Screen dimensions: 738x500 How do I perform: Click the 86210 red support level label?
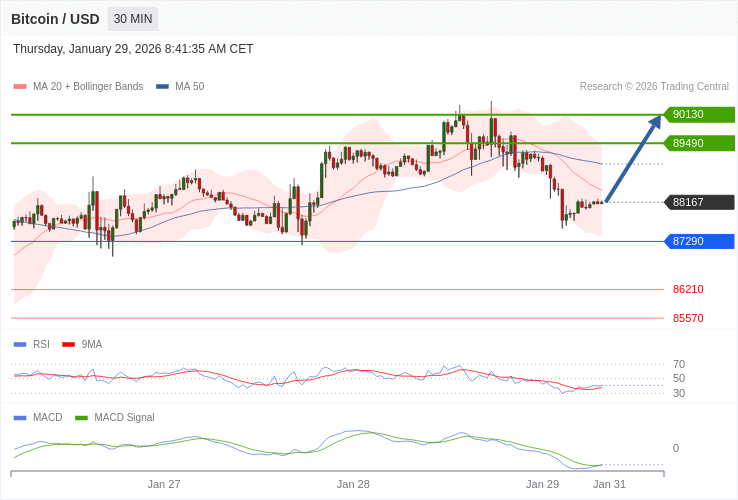pos(688,289)
